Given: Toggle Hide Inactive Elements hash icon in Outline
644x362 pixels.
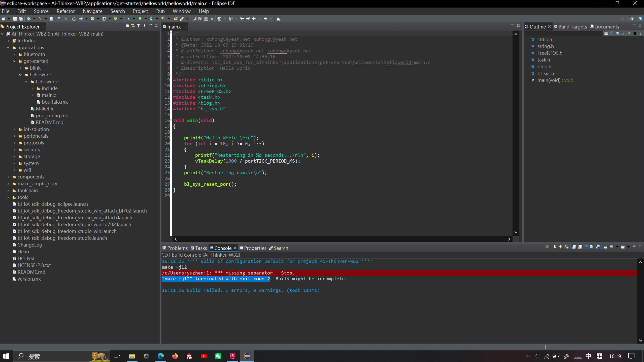Looking at the screenshot, I should click(x=635, y=33).
